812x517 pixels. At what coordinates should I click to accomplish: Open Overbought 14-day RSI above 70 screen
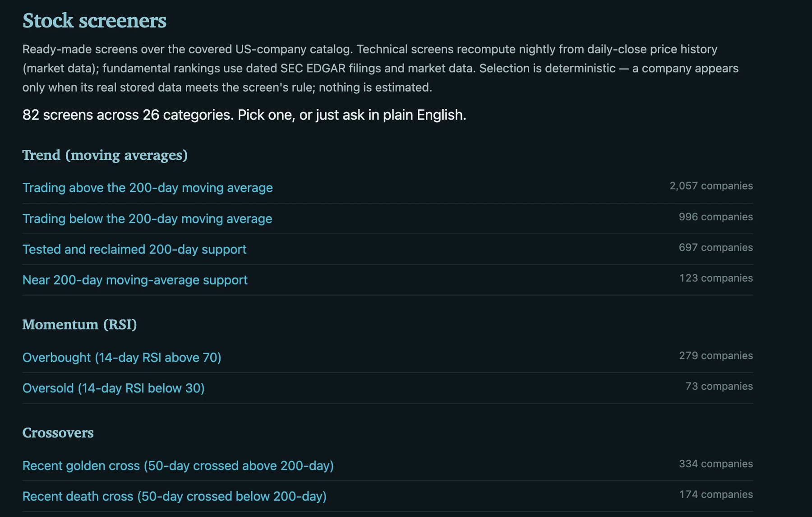(122, 358)
